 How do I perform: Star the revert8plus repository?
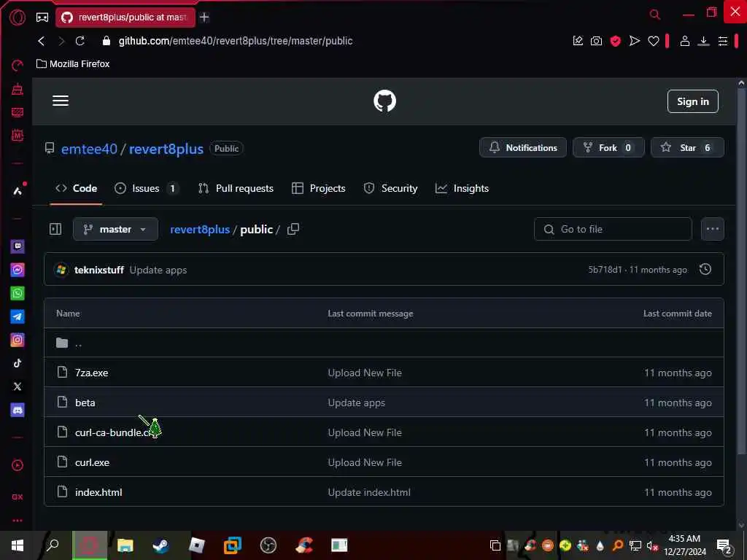(687, 147)
